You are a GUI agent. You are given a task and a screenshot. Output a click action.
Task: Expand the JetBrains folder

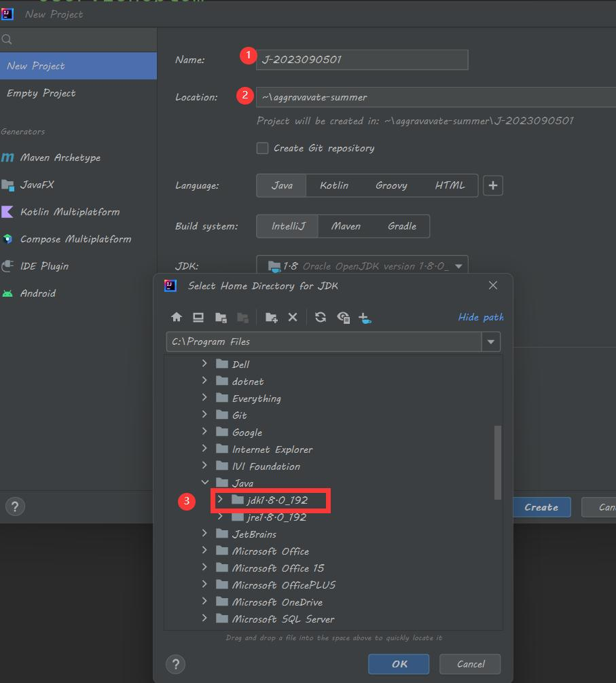[204, 533]
